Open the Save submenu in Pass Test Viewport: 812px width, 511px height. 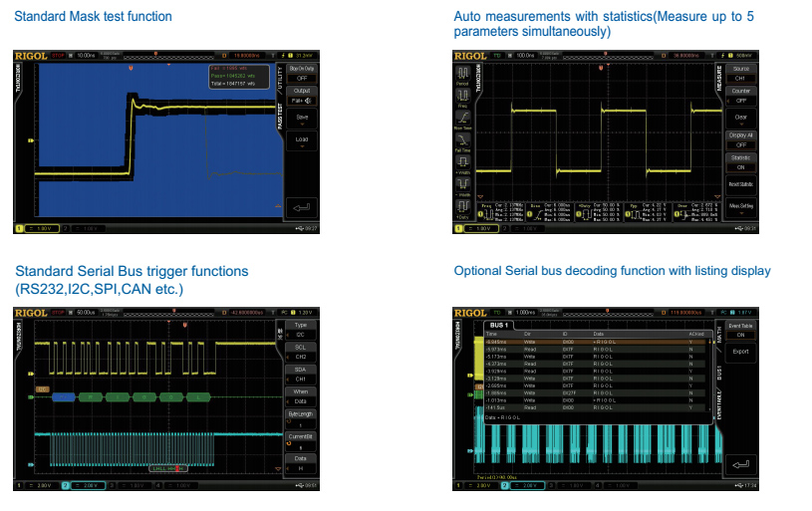click(302, 118)
